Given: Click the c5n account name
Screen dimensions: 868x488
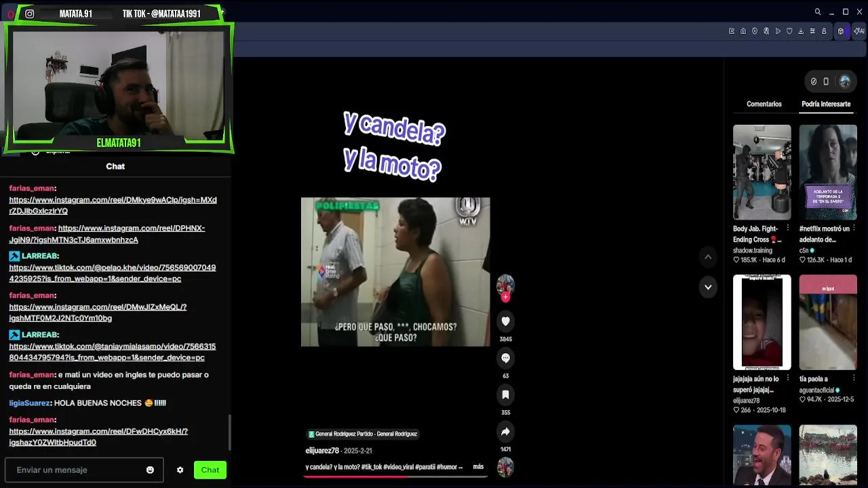Looking at the screenshot, I should point(804,250).
